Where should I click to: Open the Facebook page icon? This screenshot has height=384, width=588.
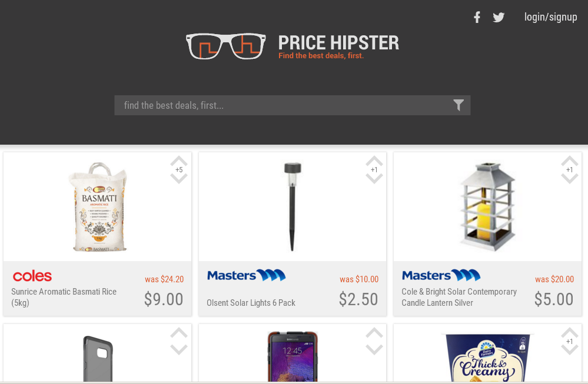click(477, 17)
